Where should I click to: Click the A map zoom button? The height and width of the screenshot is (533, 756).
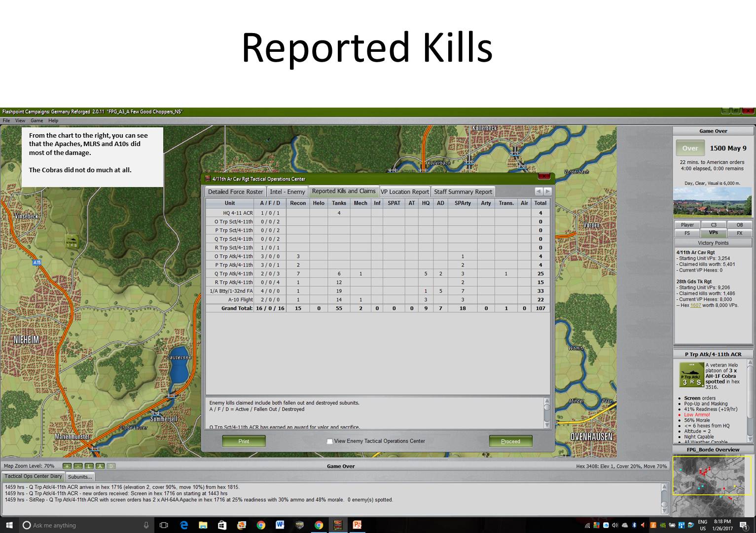[100, 466]
